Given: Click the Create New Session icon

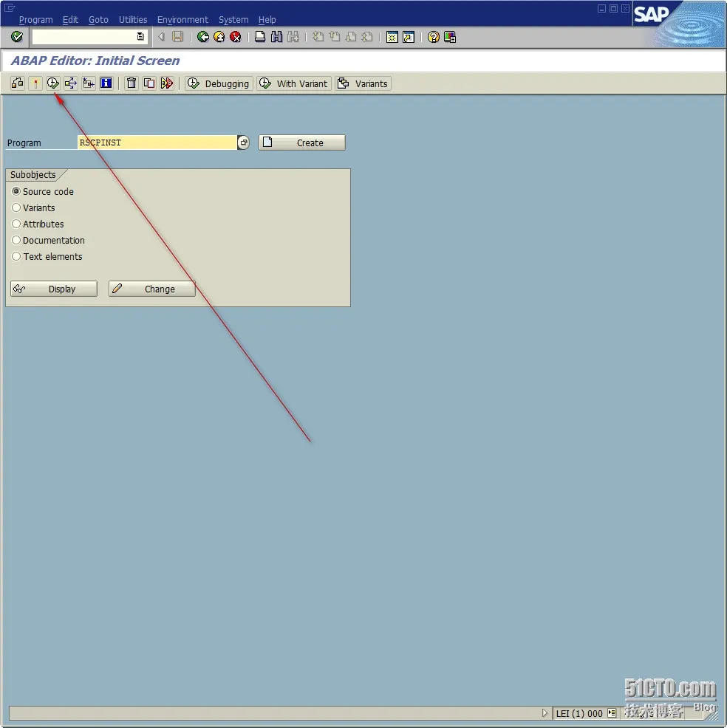Looking at the screenshot, I should point(392,37).
